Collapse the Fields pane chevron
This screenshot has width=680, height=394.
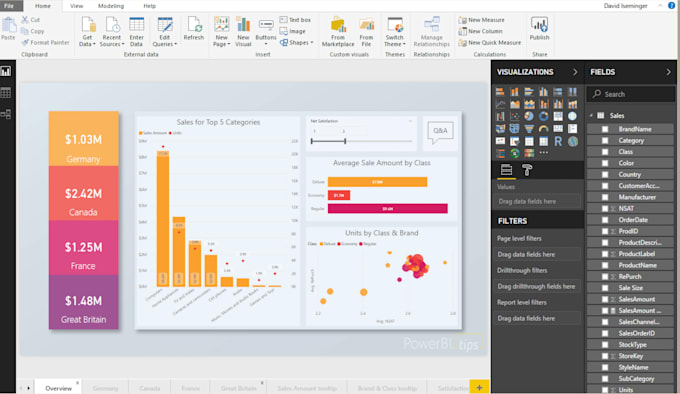[x=668, y=72]
